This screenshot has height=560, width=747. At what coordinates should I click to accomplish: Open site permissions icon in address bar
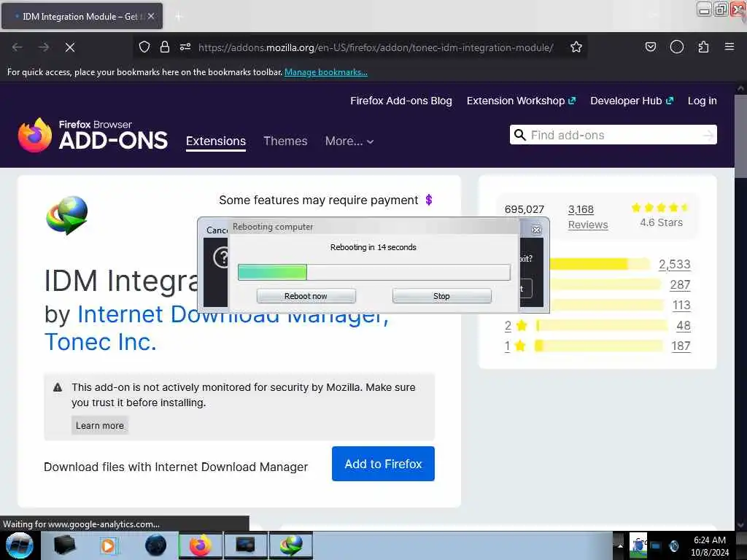pos(185,47)
